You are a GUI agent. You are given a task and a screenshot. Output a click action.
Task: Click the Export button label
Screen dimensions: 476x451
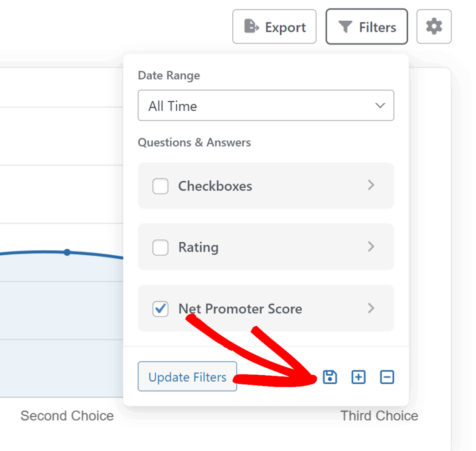[285, 27]
